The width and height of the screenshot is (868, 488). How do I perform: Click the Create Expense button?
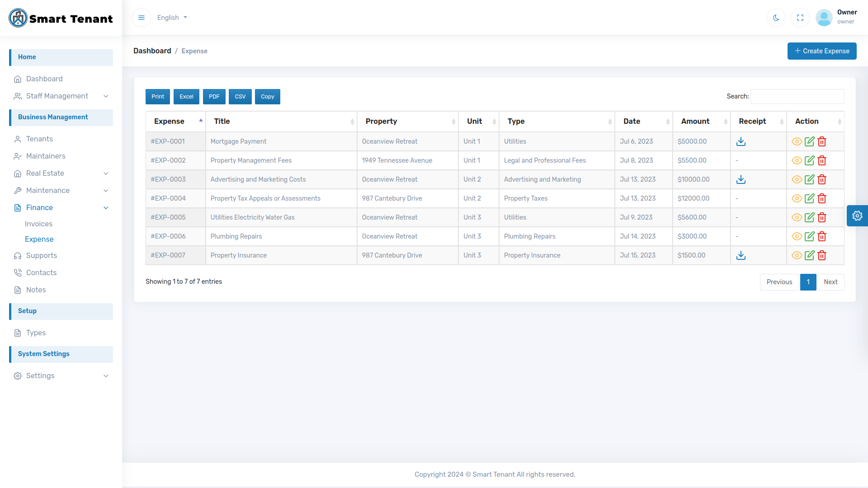pos(822,51)
